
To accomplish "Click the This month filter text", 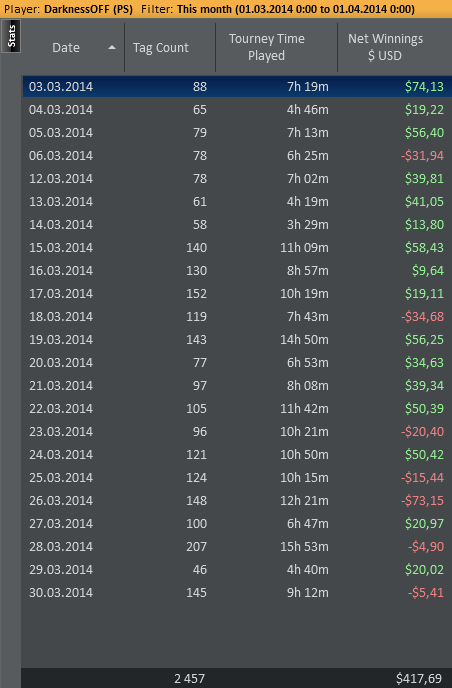I will coord(204,9).
